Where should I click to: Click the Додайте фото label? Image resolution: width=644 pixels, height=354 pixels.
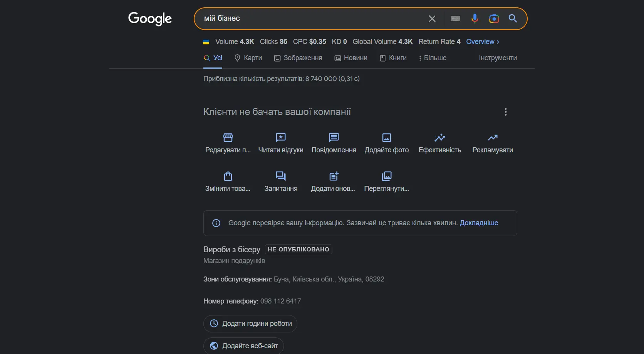tap(387, 150)
